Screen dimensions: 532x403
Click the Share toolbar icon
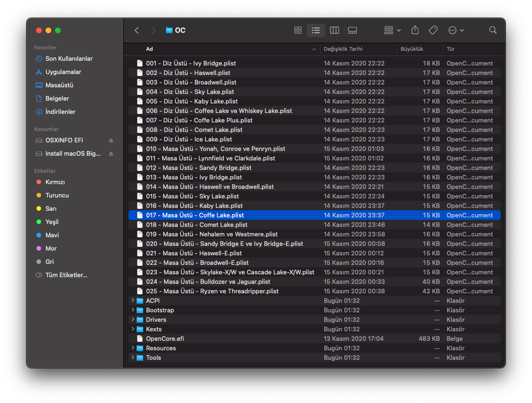point(415,30)
